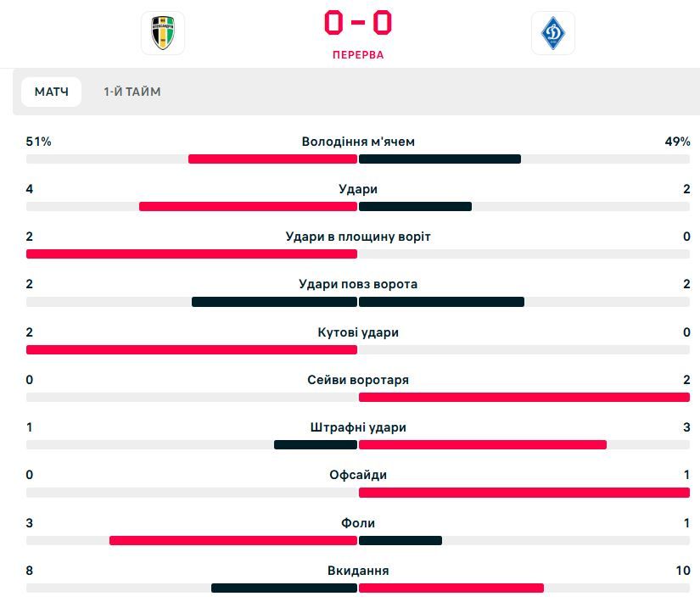Select the Удари повз ворота label
Viewport: 700px width, 602px height.
tap(358, 284)
